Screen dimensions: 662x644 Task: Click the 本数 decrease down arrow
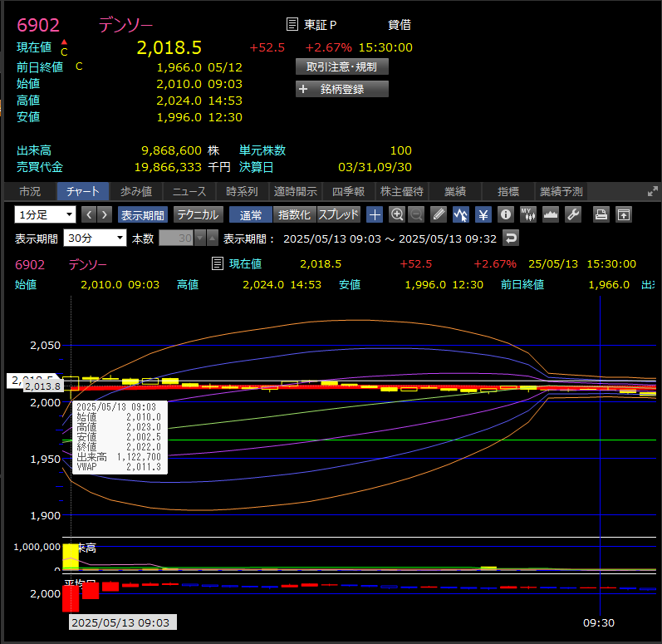[200, 238]
